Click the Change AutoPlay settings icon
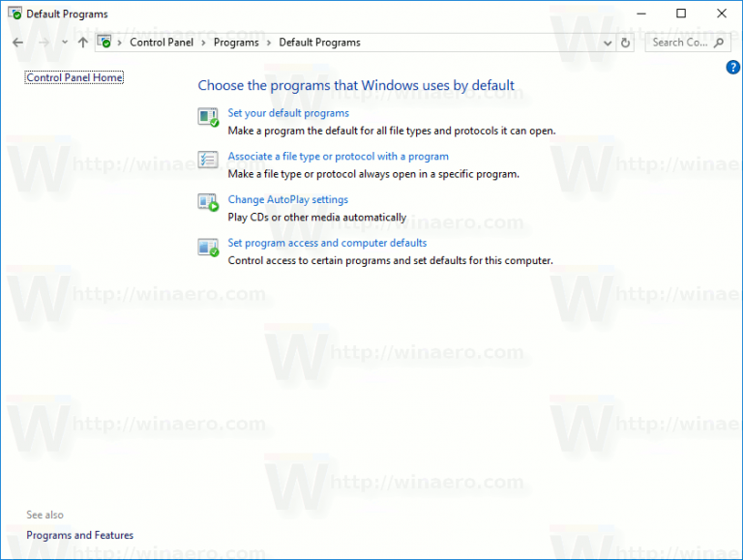Viewport: 743px width, 560px height. point(208,203)
